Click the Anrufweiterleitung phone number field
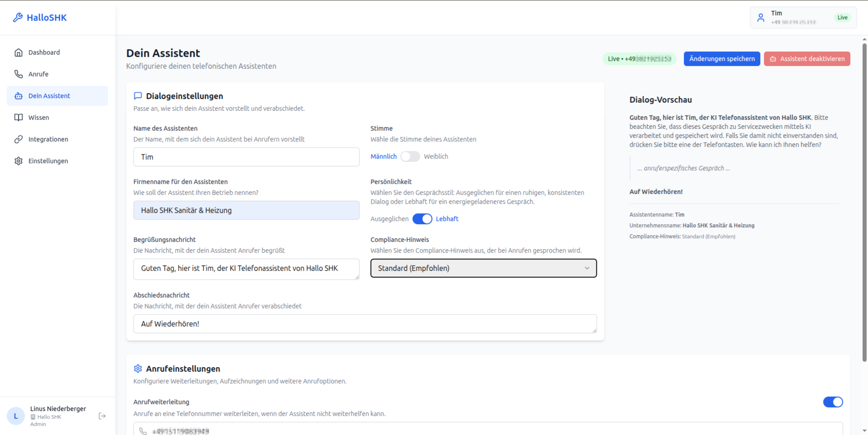The width and height of the screenshot is (868, 435). (488, 429)
